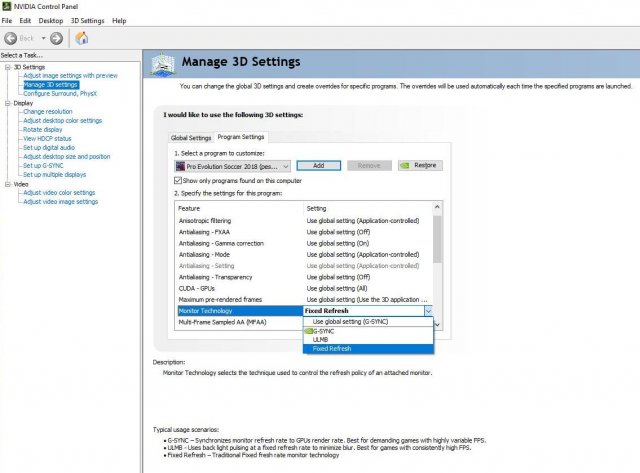This screenshot has height=473, width=640.
Task: Open the Desktop menu
Action: 51,20
